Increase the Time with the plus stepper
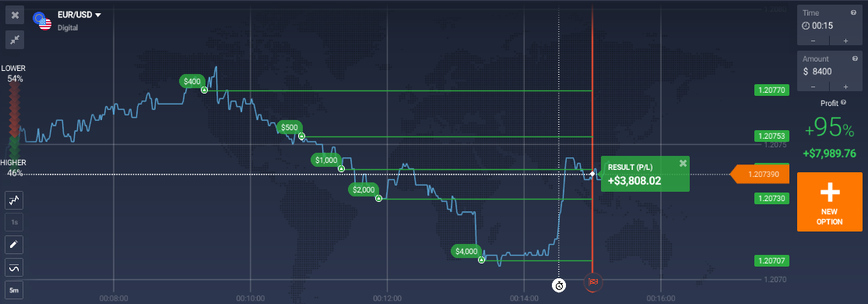 click(846, 41)
